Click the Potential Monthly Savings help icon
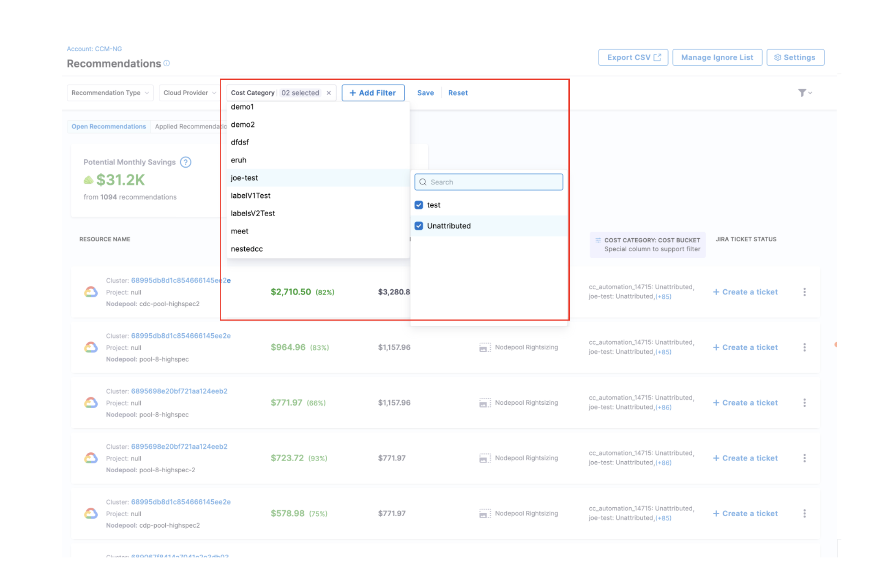Screen dimensions: 885x588 tap(186, 162)
